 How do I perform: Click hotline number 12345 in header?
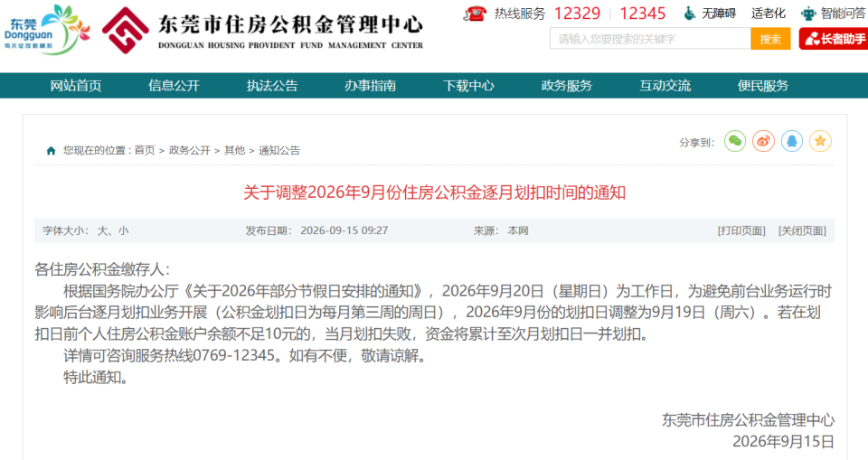click(642, 14)
